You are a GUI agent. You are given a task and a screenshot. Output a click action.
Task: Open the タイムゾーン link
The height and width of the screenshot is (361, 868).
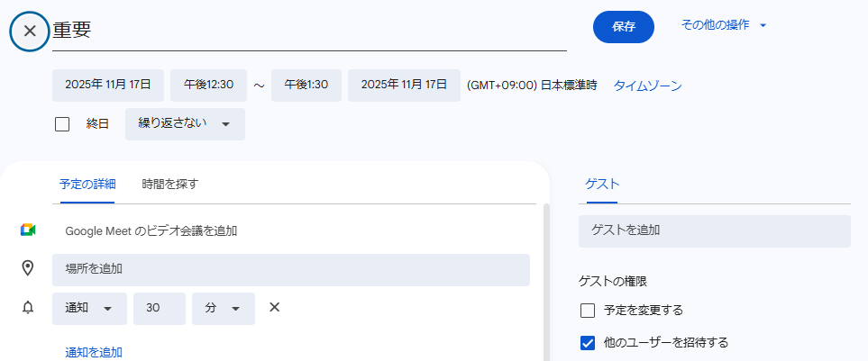click(647, 86)
